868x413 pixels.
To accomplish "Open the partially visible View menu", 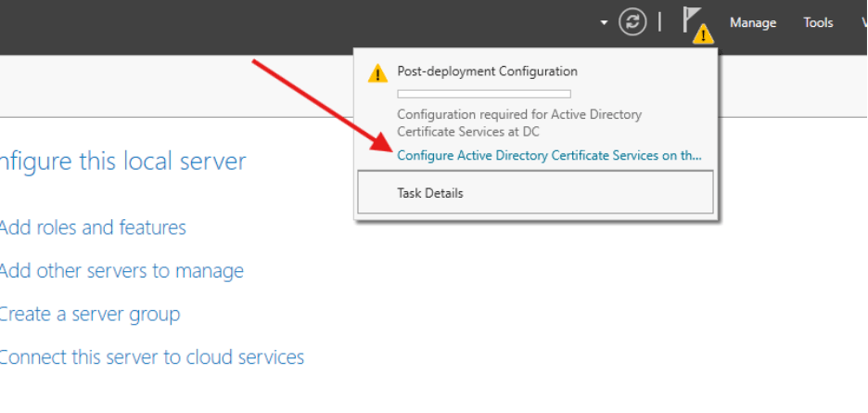I will coord(863,22).
